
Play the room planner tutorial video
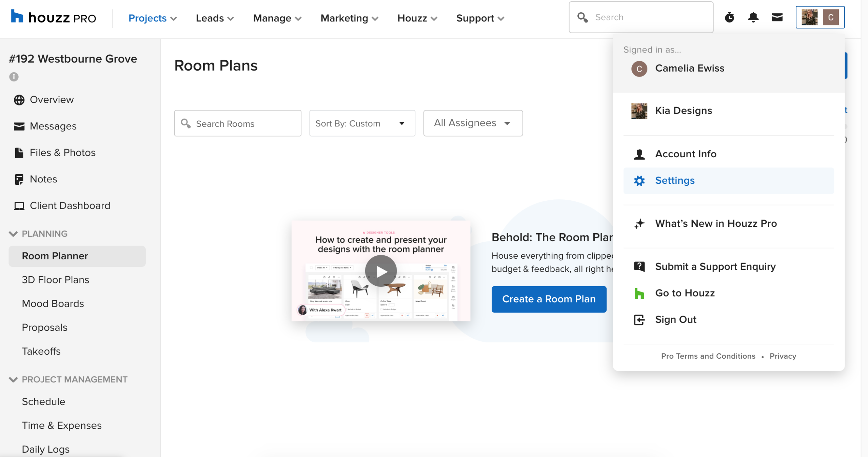click(381, 271)
